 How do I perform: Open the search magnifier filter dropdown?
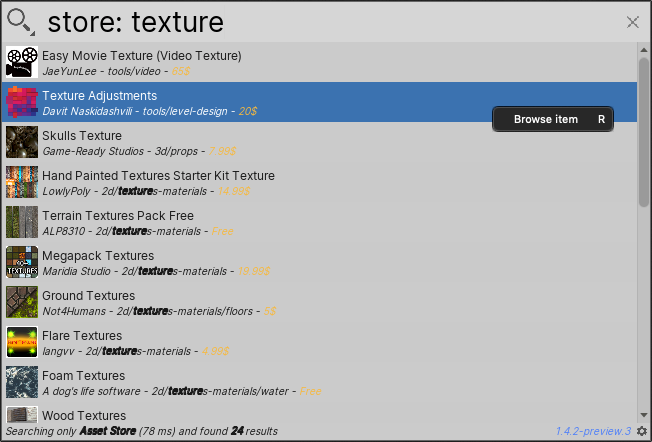[x=21, y=22]
